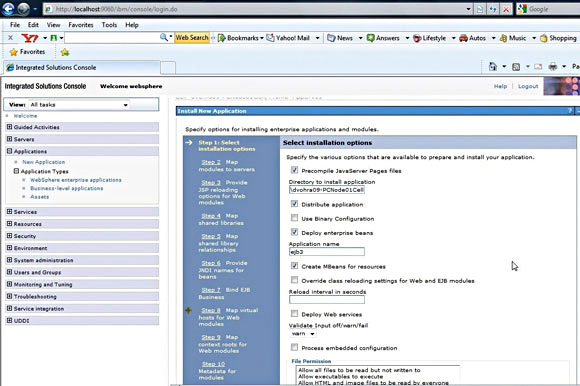
Task: Click the Application name text field
Action: 327,252
